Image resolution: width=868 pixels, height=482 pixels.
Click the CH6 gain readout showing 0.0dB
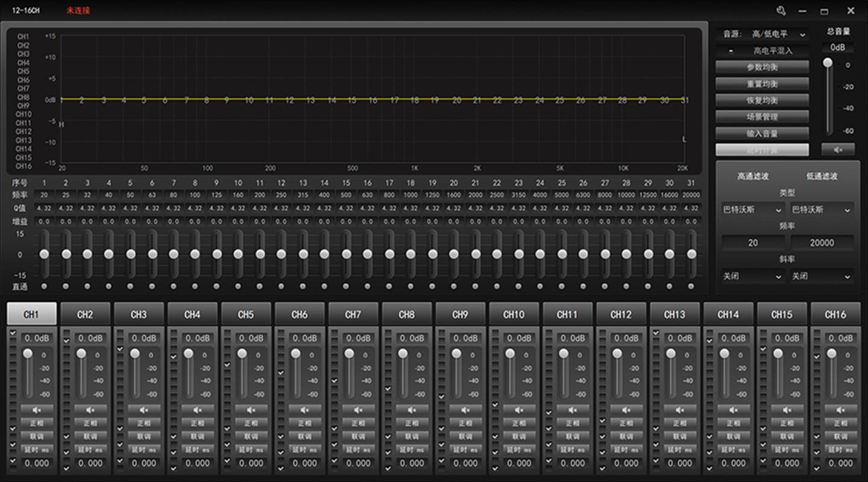(304, 338)
